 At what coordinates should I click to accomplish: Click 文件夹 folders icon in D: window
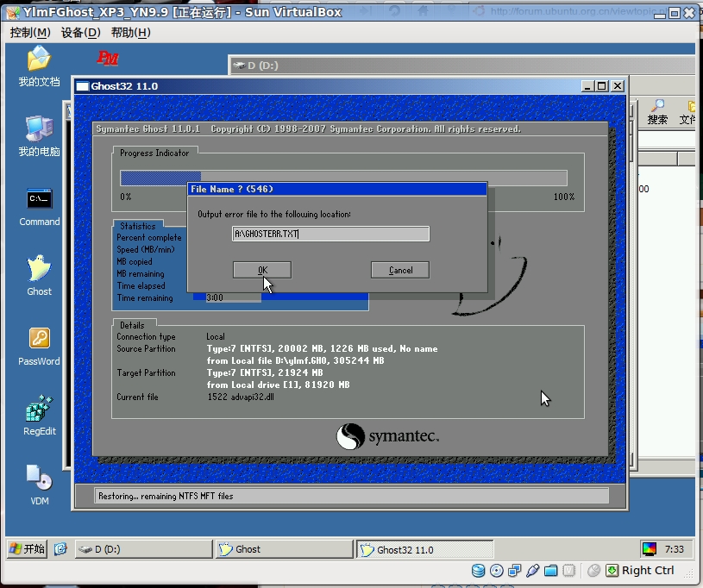[x=689, y=111]
